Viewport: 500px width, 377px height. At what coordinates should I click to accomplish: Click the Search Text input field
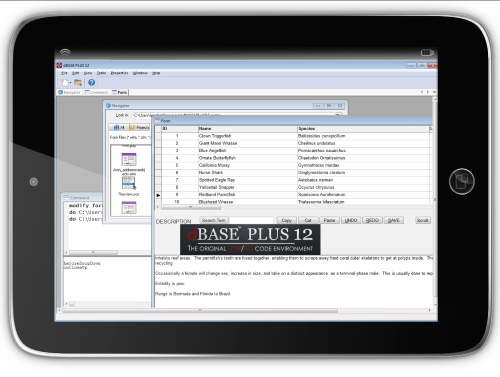pyautogui.click(x=252, y=220)
